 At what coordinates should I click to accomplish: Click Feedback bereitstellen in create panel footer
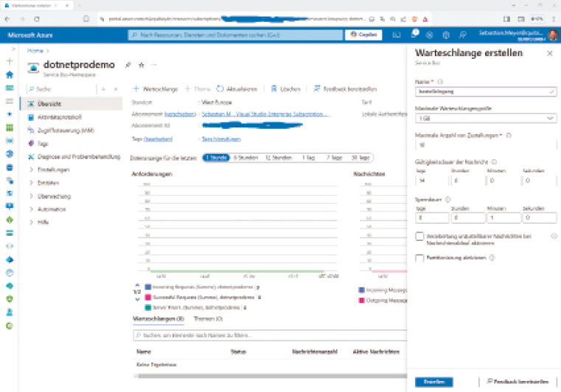click(518, 382)
